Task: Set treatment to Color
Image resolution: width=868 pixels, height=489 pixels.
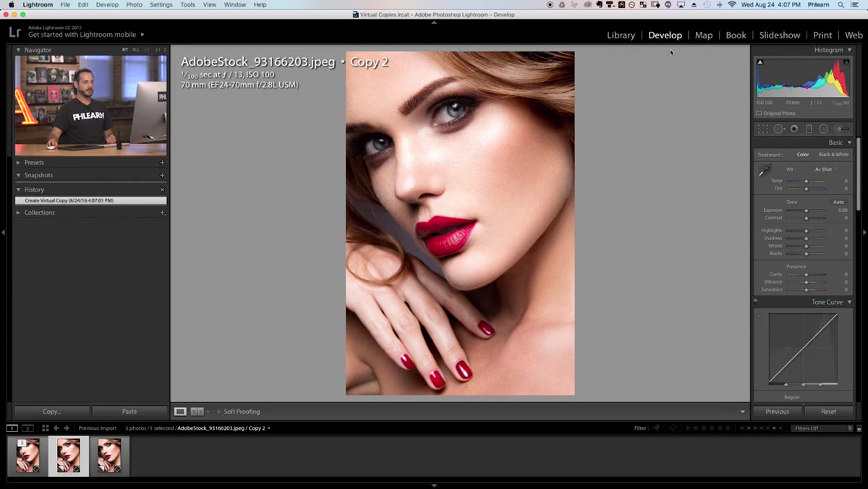Action: [803, 155]
